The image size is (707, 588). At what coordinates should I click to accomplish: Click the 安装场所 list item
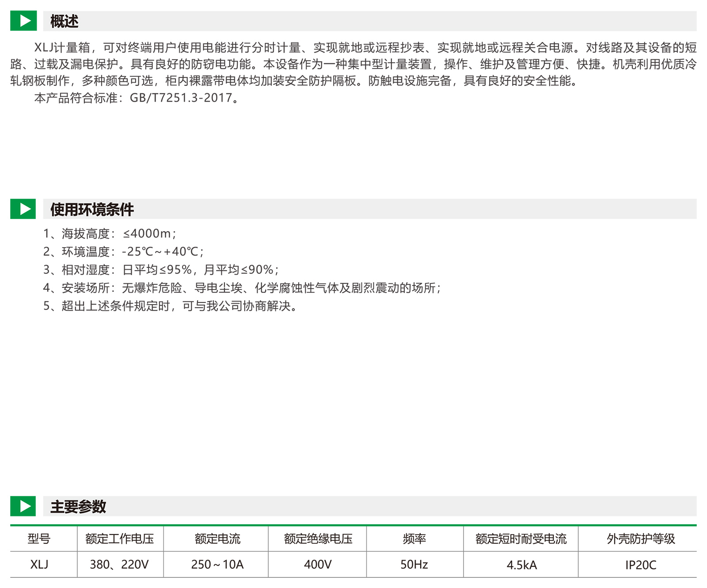point(242,288)
